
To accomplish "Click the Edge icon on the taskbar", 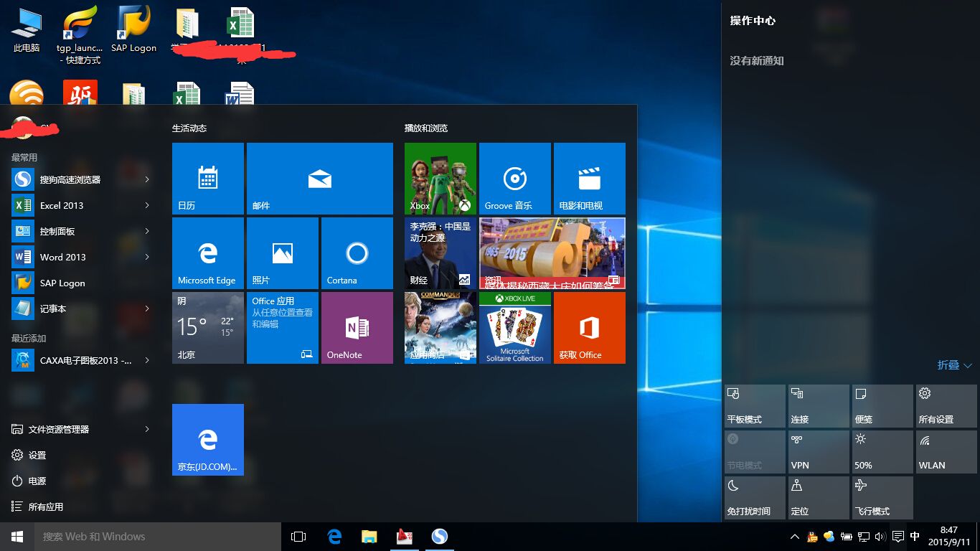I will click(334, 537).
